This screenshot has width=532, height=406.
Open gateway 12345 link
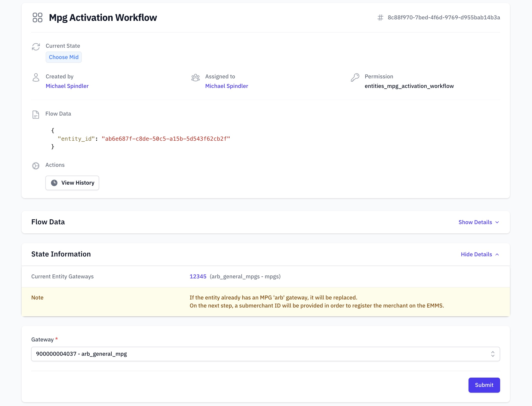point(198,276)
